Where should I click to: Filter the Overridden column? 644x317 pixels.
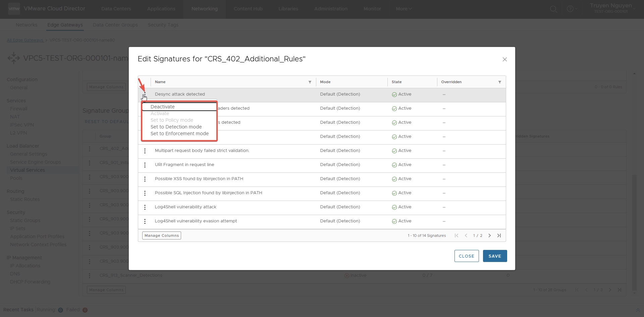[x=499, y=82]
